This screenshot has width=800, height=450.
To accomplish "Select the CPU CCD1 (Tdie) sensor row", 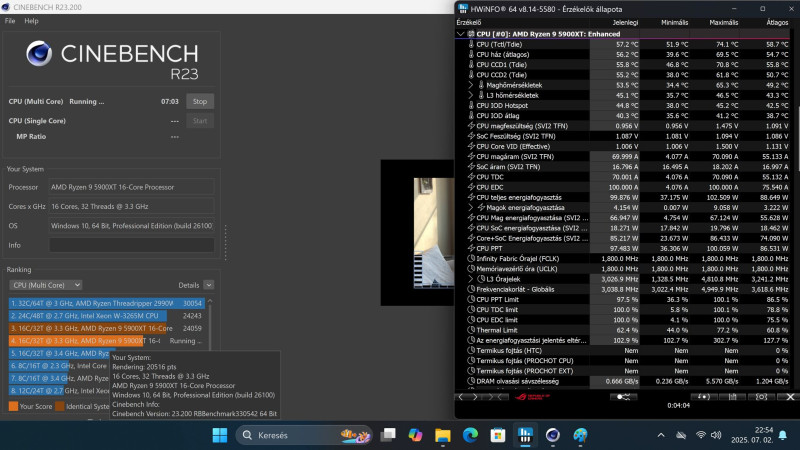I will point(624,65).
